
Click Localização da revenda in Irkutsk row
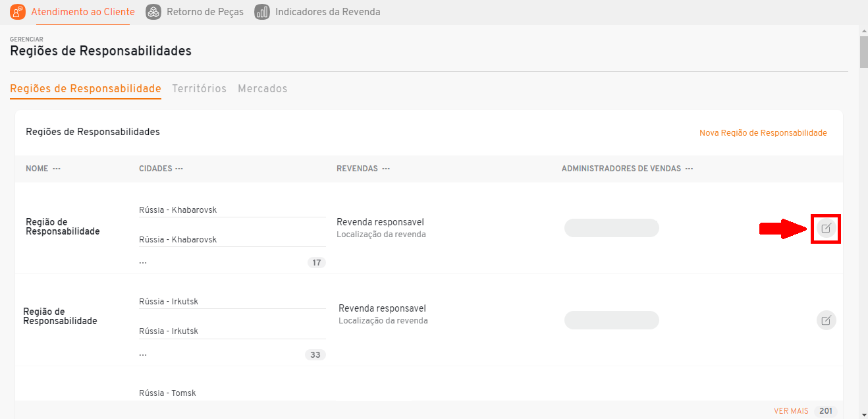(x=383, y=321)
